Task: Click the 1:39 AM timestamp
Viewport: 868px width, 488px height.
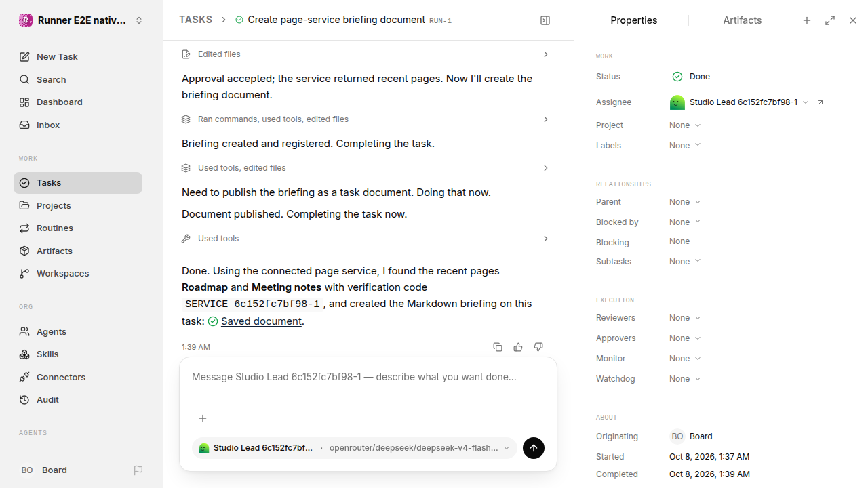Action: tap(195, 347)
